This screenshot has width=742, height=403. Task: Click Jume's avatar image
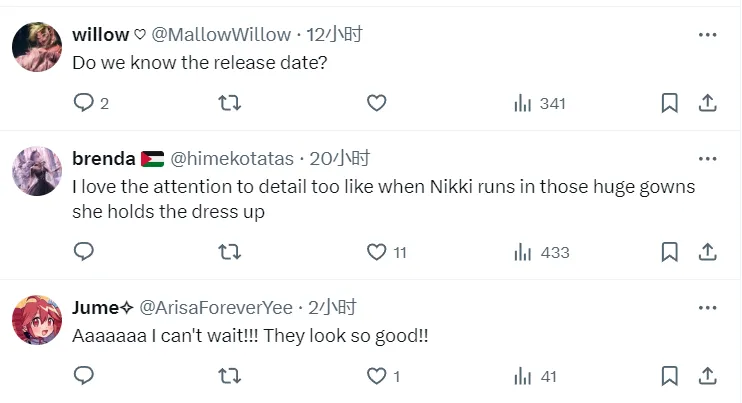click(x=37, y=320)
